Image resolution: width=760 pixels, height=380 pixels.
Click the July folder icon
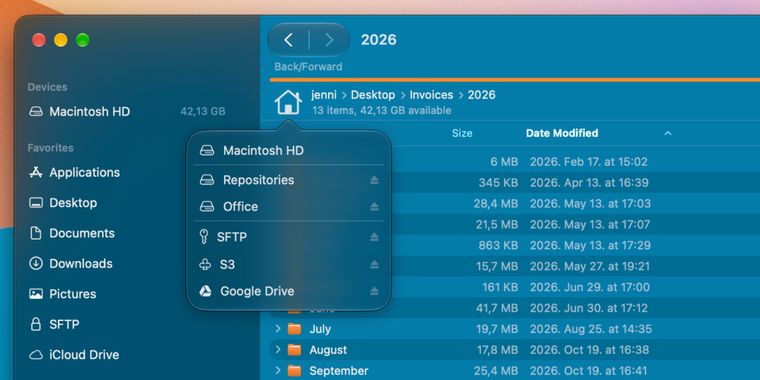pos(294,329)
